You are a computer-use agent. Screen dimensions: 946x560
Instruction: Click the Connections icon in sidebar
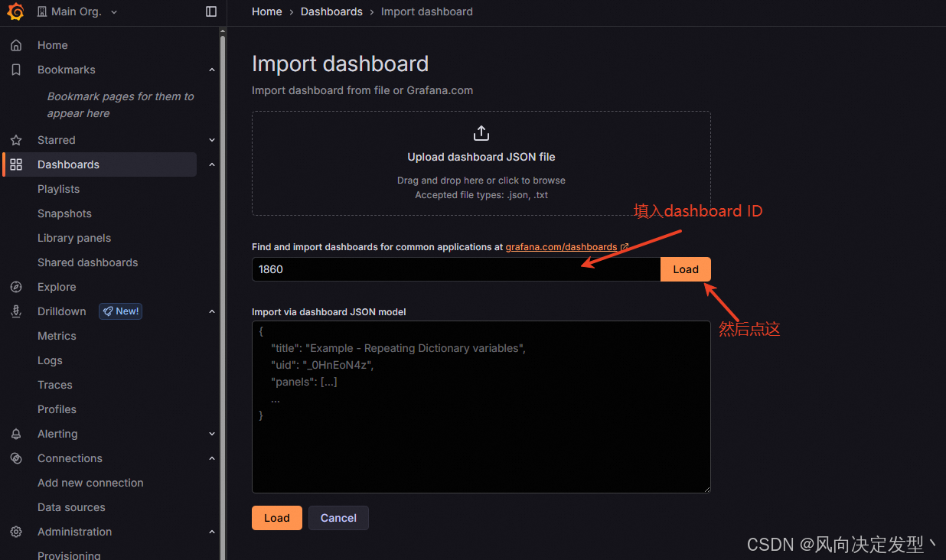click(x=16, y=458)
